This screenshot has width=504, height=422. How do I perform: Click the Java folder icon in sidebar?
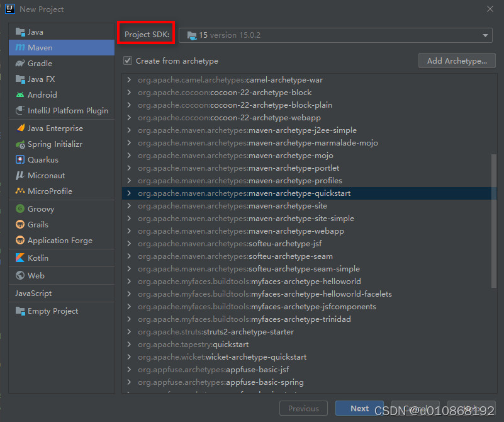click(20, 32)
